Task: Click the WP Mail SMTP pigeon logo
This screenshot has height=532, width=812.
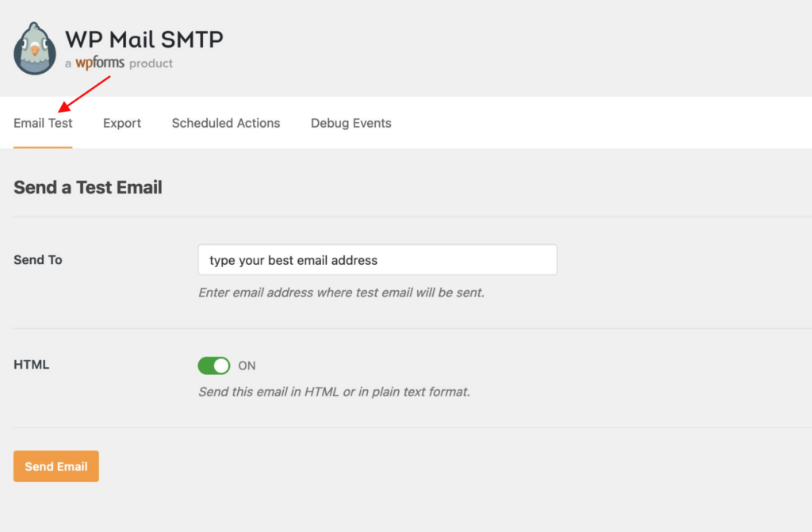Action: coord(35,48)
